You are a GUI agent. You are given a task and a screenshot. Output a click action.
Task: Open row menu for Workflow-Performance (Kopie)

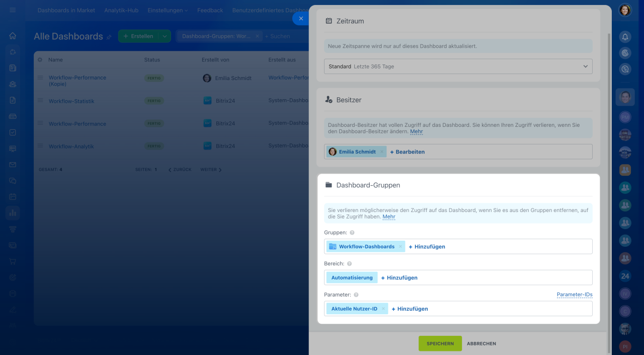click(40, 78)
